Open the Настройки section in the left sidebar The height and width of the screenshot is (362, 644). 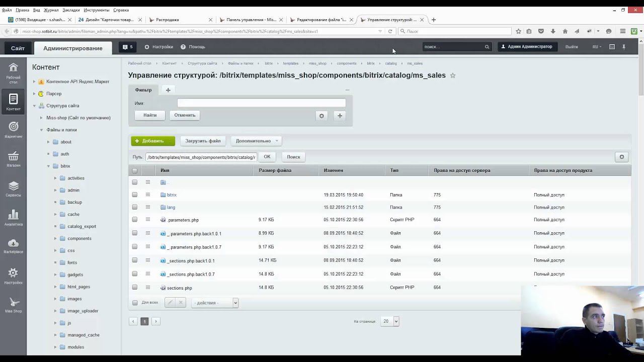coord(14,276)
